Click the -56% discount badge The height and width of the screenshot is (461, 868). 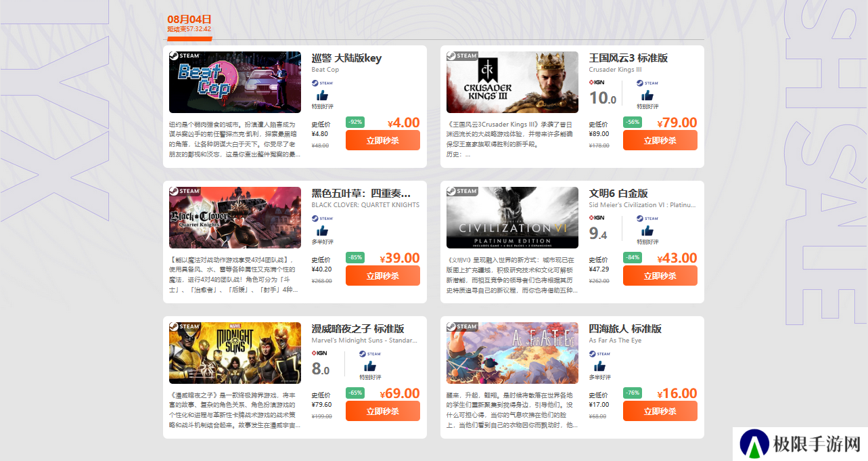(633, 122)
